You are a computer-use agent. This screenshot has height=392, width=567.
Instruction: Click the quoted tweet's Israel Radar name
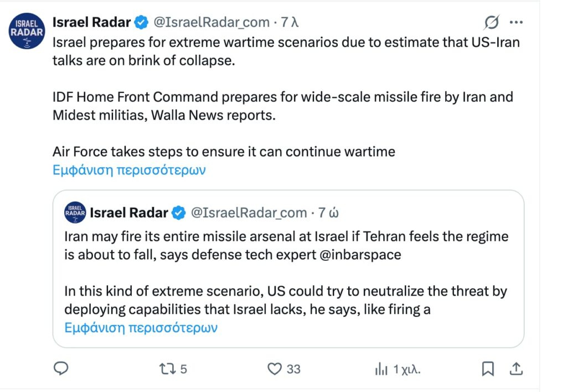point(128,213)
